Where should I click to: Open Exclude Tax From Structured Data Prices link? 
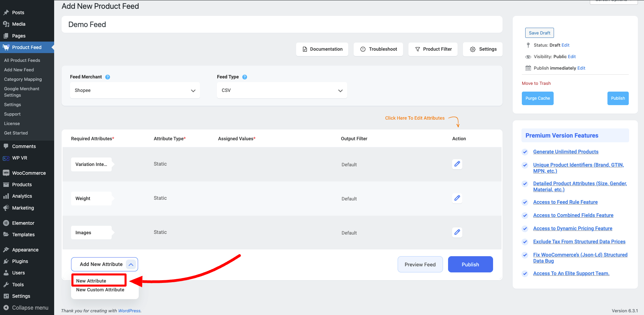click(579, 242)
